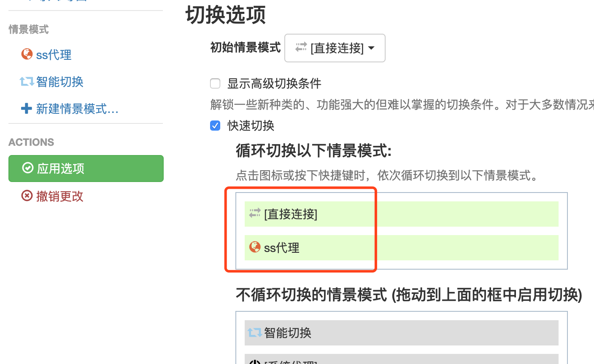Screen dimensions: 594x364
Task: Click the globe icon in the ss代理 cycle list item
Action: [255, 247]
